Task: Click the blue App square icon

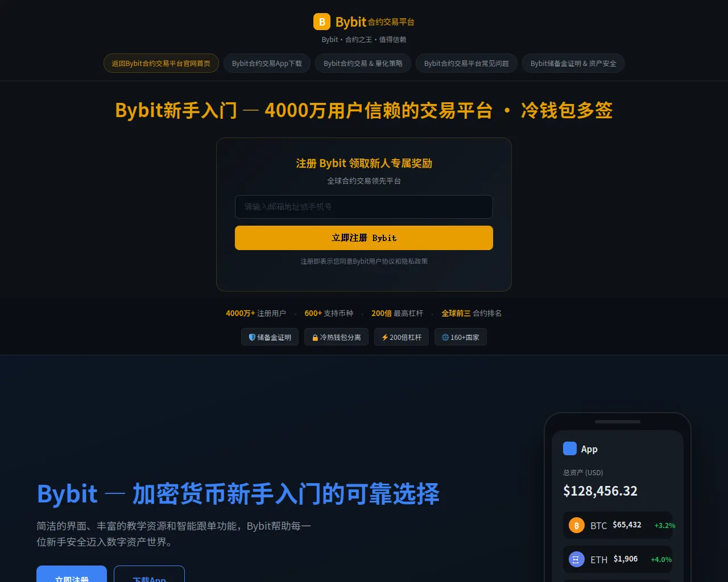Action: click(570, 448)
